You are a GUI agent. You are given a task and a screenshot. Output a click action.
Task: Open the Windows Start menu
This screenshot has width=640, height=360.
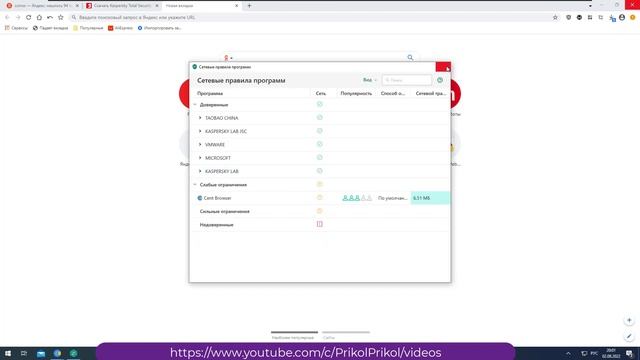(x=7, y=353)
